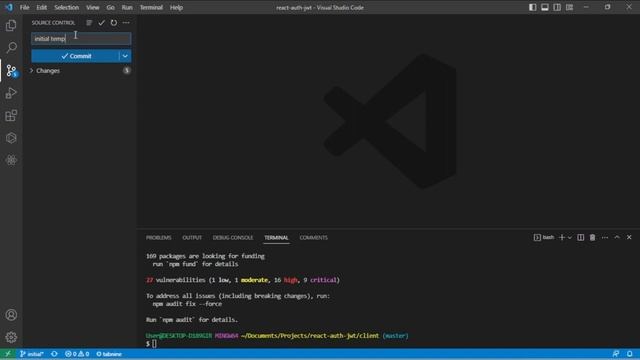The width and height of the screenshot is (640, 360).
Task: Click '169 packages are looking for funding' line
Action: (205, 256)
